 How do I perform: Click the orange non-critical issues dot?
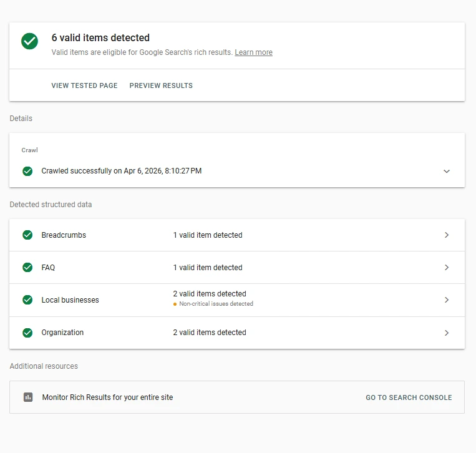coord(175,304)
